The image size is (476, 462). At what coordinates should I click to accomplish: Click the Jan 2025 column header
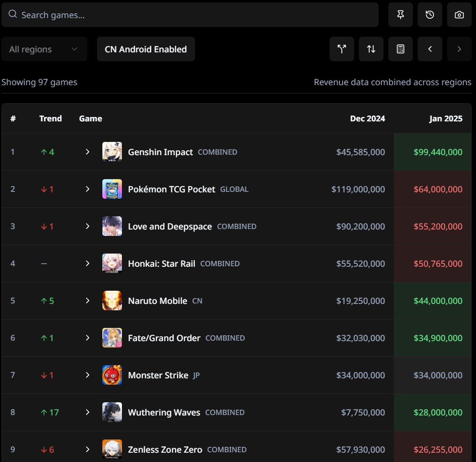point(446,118)
